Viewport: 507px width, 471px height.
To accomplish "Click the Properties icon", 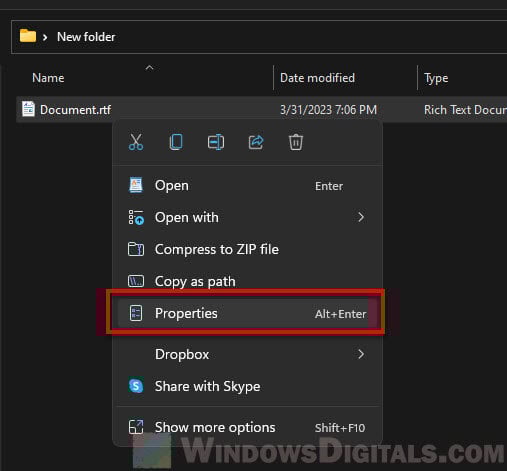I will [x=136, y=313].
